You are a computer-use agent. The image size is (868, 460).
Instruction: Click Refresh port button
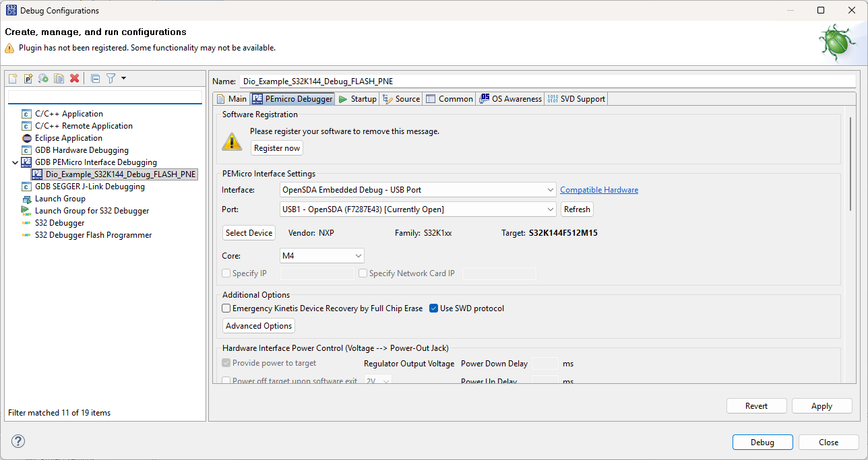[x=577, y=209]
